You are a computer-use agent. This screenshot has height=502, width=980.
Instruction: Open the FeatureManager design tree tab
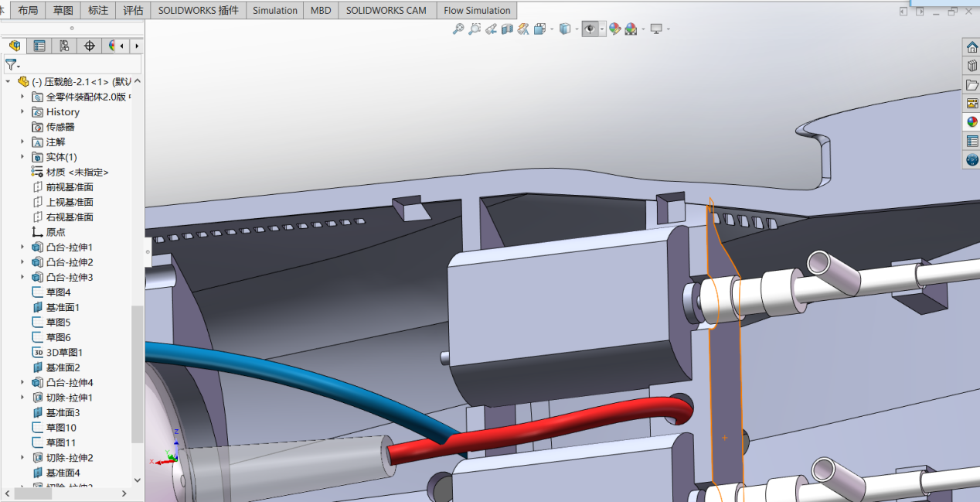(14, 46)
